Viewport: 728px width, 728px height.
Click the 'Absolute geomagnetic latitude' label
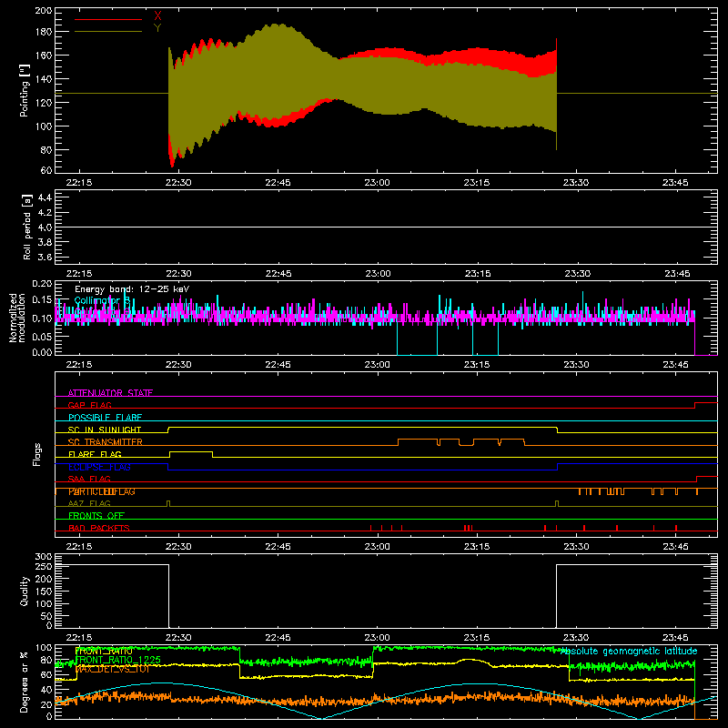point(629,652)
